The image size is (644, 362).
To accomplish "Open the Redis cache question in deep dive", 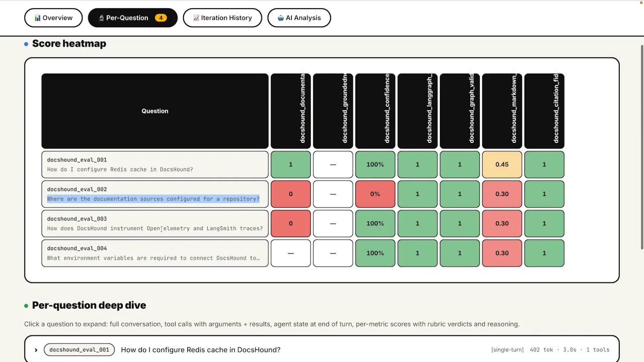I will [201, 350].
